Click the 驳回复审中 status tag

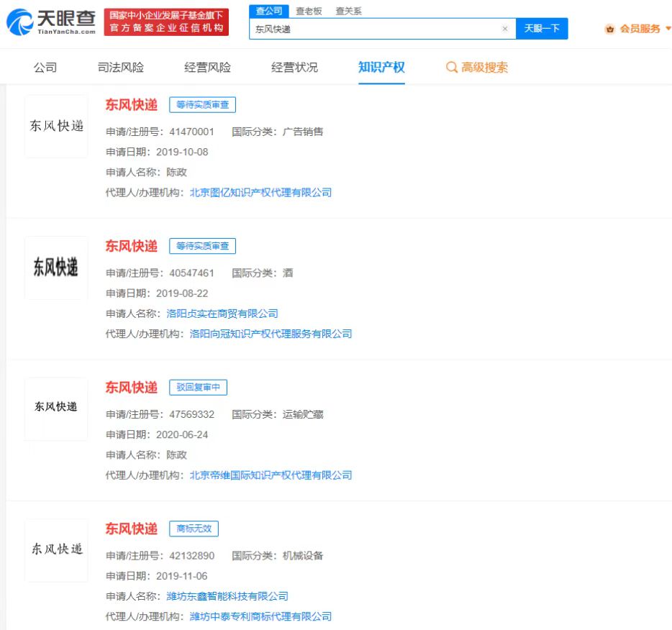pyautogui.click(x=198, y=388)
